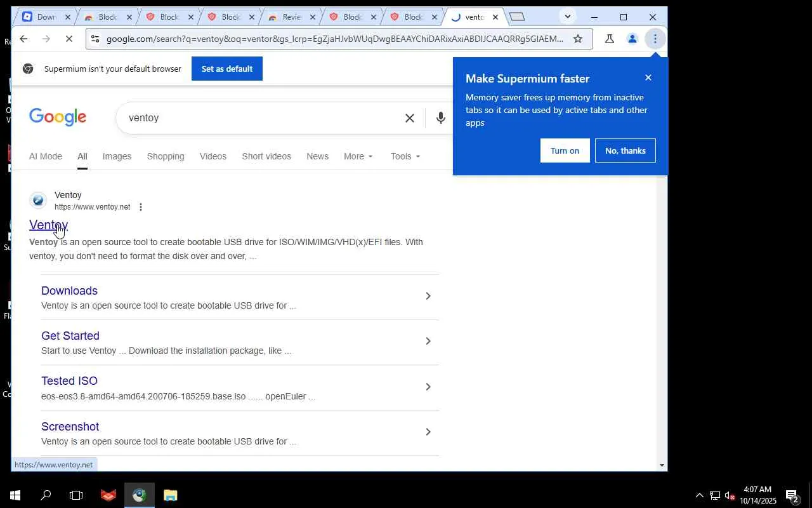Set Supermium as default browser

(x=227, y=69)
